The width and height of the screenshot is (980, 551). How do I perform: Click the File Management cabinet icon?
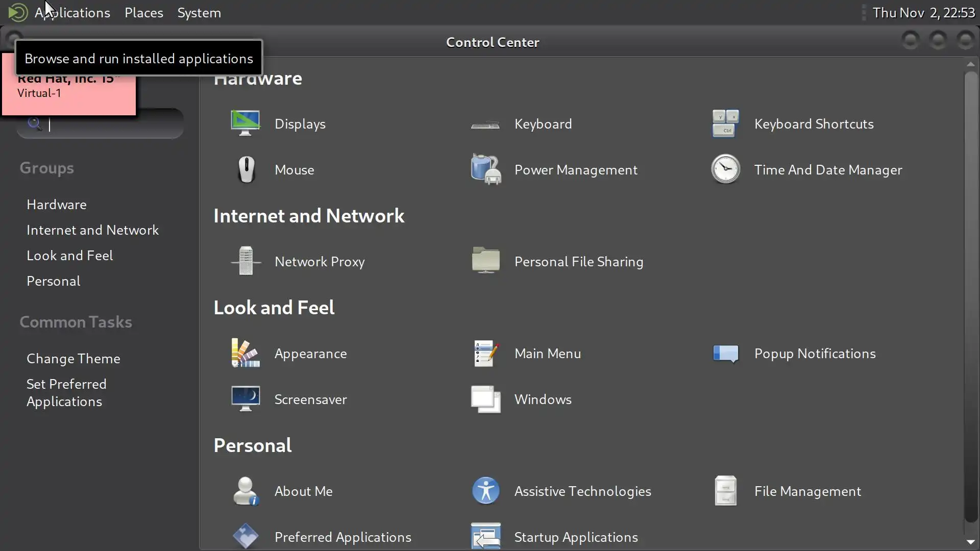point(725,491)
